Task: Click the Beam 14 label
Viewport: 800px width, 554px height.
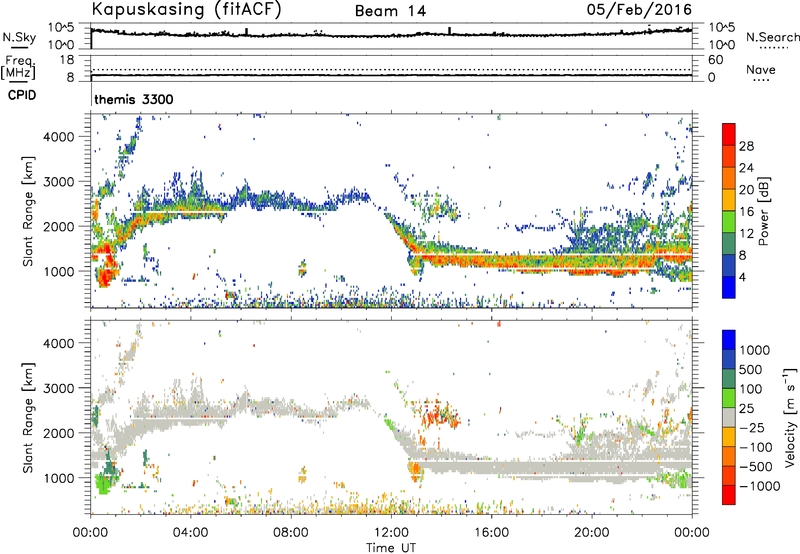Action: point(390,11)
